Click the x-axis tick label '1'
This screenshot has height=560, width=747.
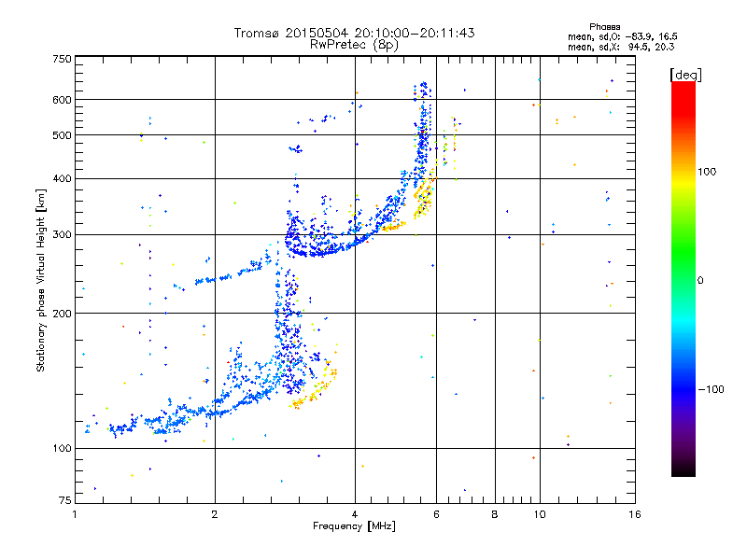point(76,514)
